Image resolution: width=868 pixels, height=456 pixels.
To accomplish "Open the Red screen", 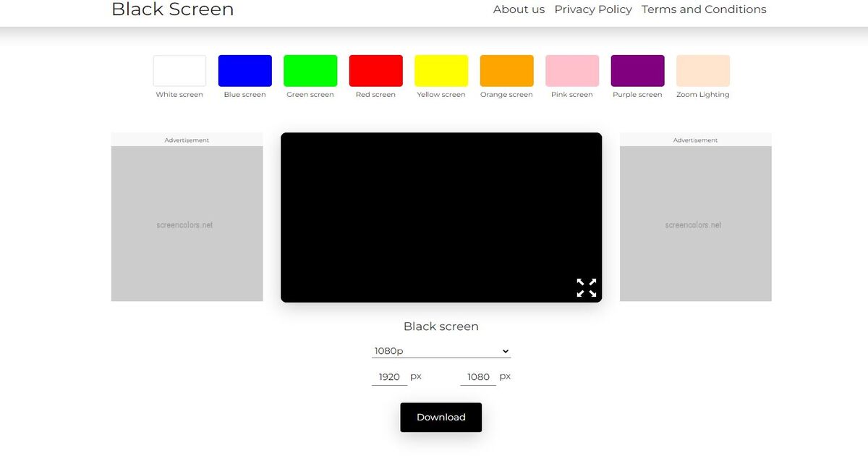I will point(375,69).
